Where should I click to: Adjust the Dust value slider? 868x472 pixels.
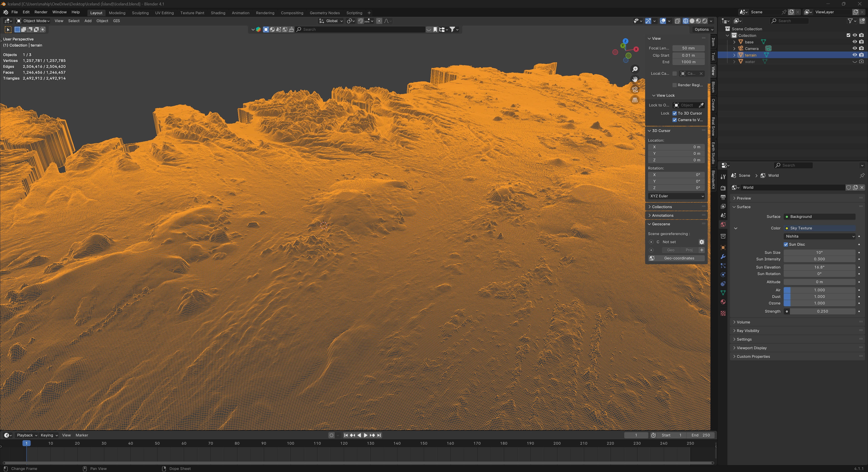[x=819, y=297]
